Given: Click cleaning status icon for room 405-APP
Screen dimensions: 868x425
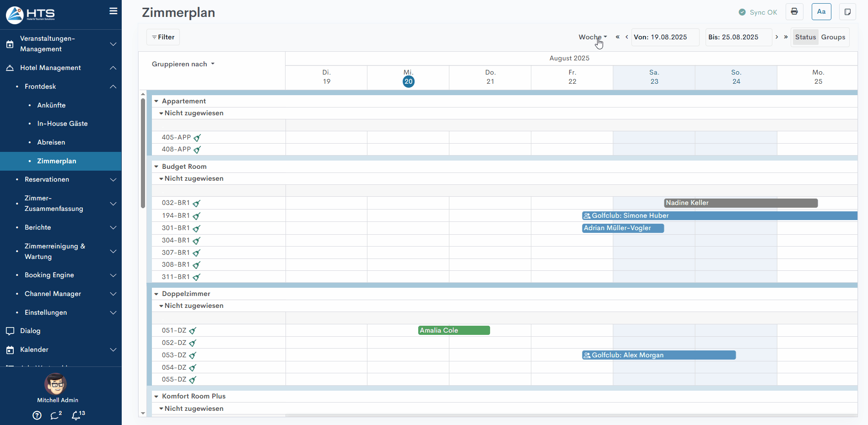Looking at the screenshot, I should [197, 138].
